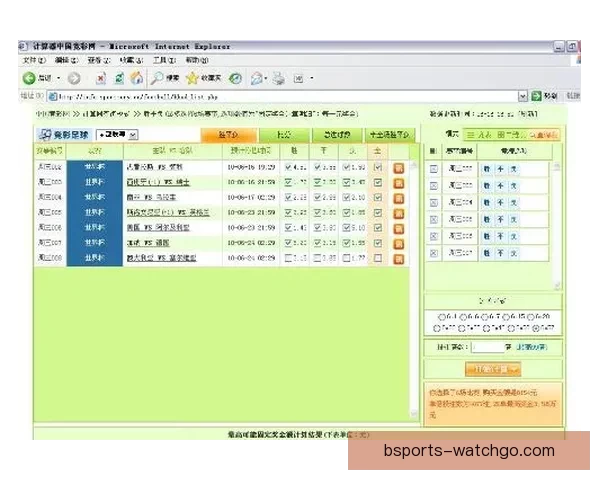This screenshot has height=480, width=600.
Task: Open the Back button history dropdown arrow
Action: [59, 78]
